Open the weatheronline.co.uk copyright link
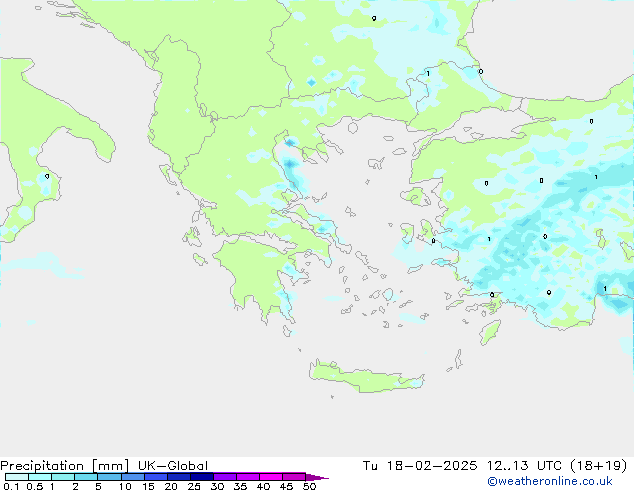634x490 pixels. tap(550, 481)
